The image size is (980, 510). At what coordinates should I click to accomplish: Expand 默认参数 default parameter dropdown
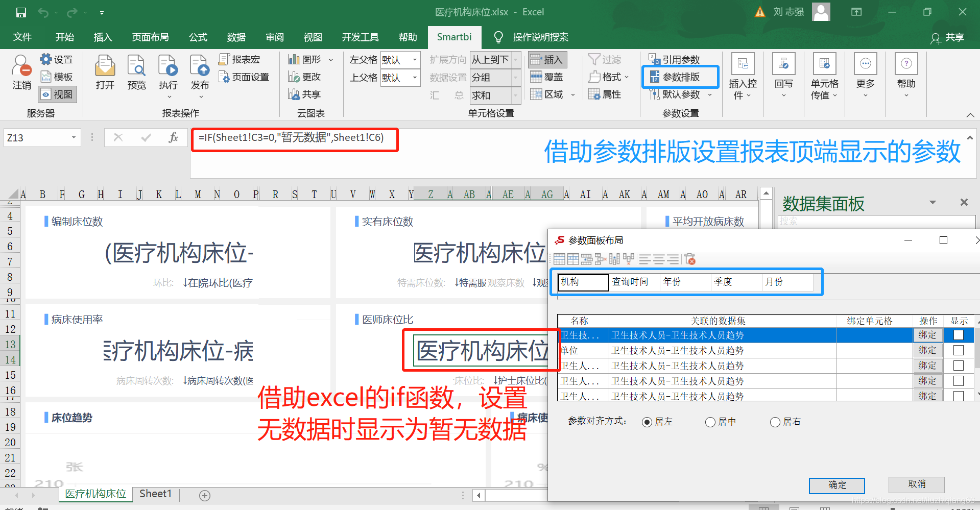click(710, 94)
